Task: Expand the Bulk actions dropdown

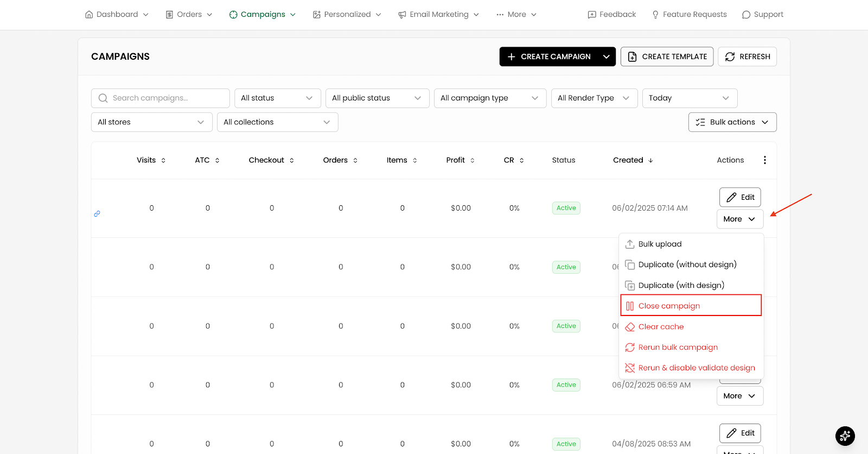Action: pyautogui.click(x=732, y=122)
